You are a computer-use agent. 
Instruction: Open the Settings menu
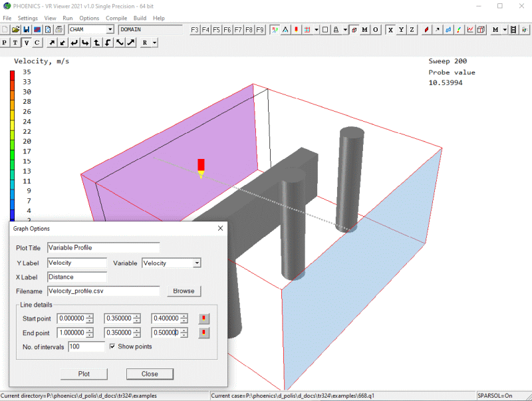click(x=27, y=18)
